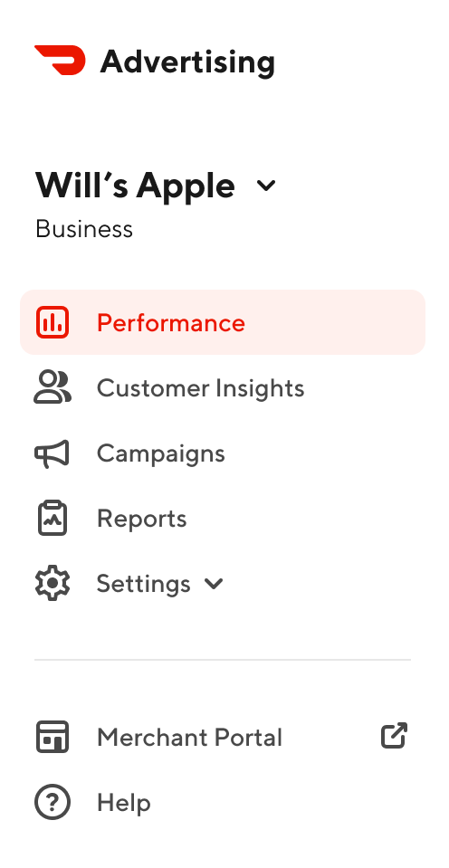
Task: Open the Reports clipboard icon
Action: [x=53, y=518]
